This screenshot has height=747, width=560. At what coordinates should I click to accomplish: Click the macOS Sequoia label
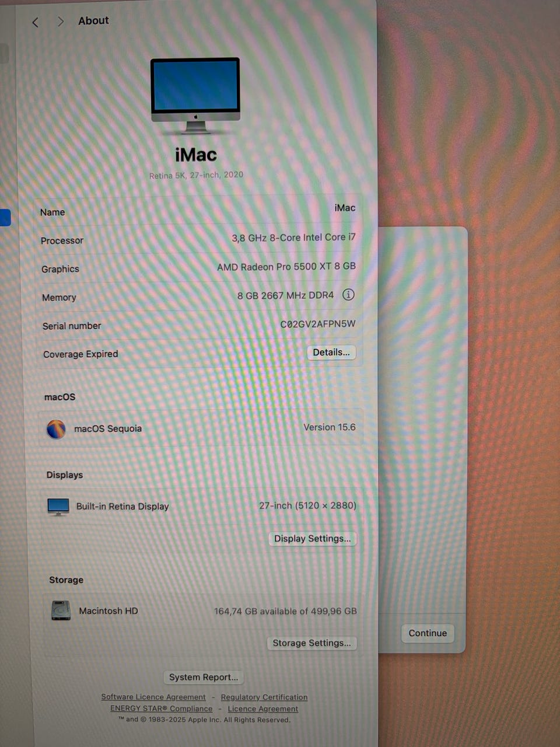click(x=108, y=428)
